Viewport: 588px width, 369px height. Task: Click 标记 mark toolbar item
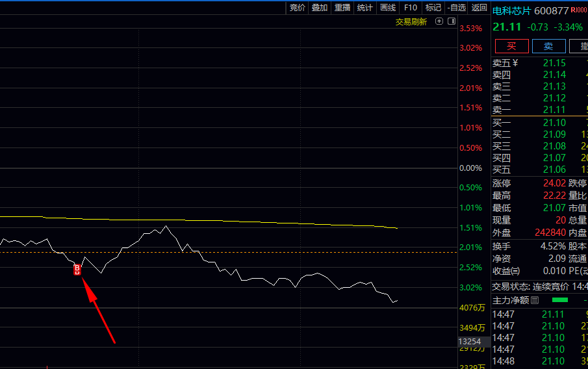[433, 8]
